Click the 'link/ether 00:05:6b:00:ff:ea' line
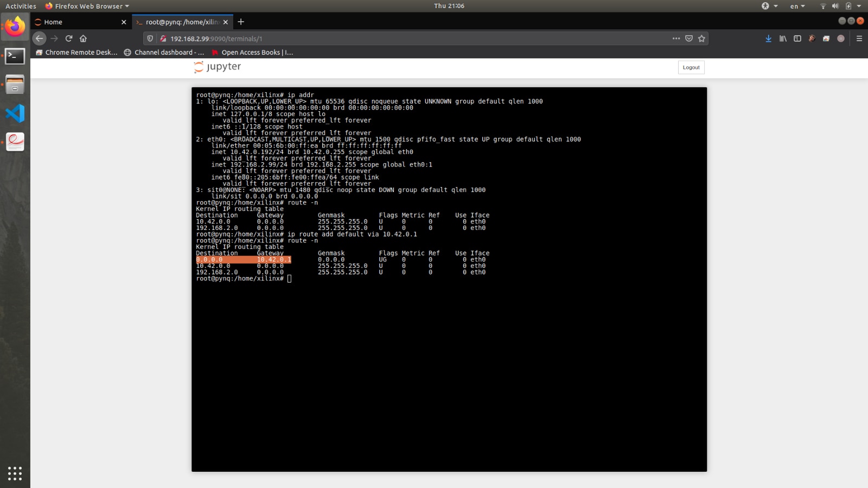The height and width of the screenshot is (488, 868). click(307, 146)
